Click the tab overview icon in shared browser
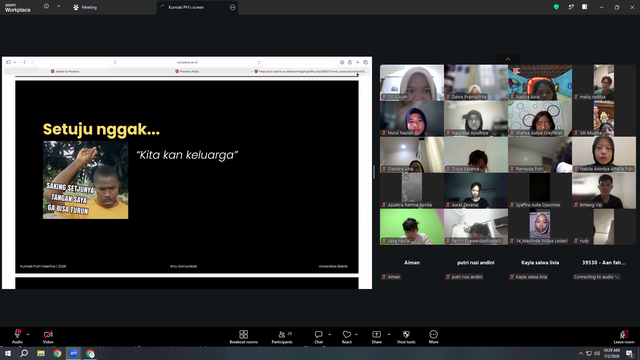Screen dimensions: 640x360 pos(366,62)
